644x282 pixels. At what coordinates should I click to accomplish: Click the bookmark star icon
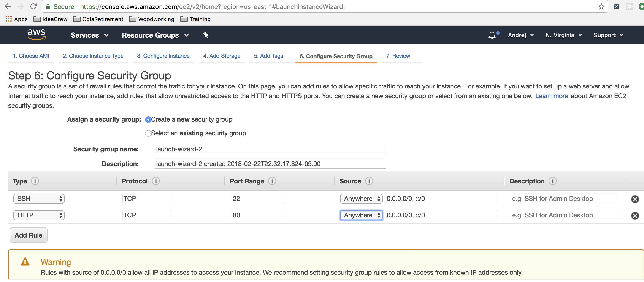click(601, 7)
